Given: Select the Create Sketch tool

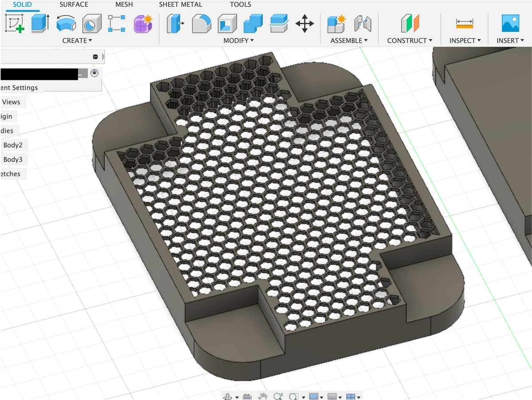Looking at the screenshot, I should [x=14, y=23].
